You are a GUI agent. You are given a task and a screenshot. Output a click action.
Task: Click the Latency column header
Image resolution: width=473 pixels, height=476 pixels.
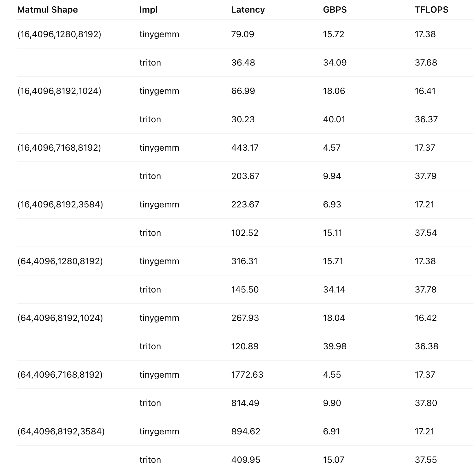[248, 10]
